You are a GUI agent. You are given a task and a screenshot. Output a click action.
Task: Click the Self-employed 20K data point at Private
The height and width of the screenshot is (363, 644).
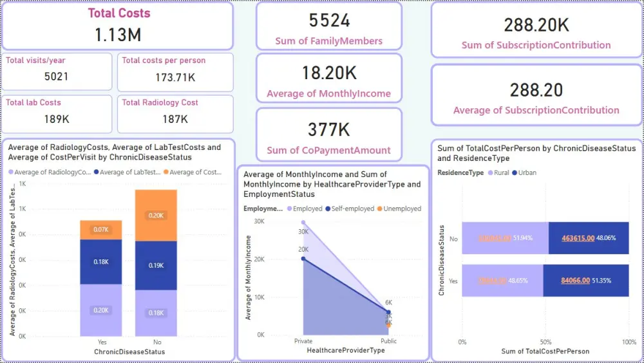[303, 259]
